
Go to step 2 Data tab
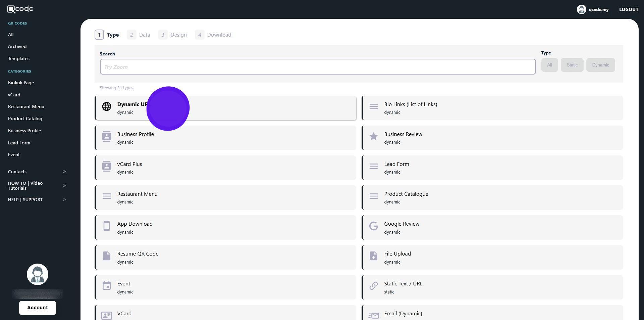[x=139, y=35]
